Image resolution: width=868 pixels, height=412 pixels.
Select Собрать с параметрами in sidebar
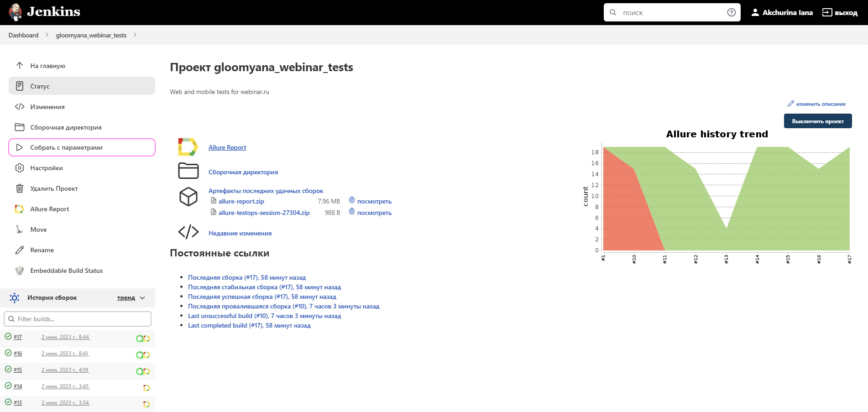(82, 147)
